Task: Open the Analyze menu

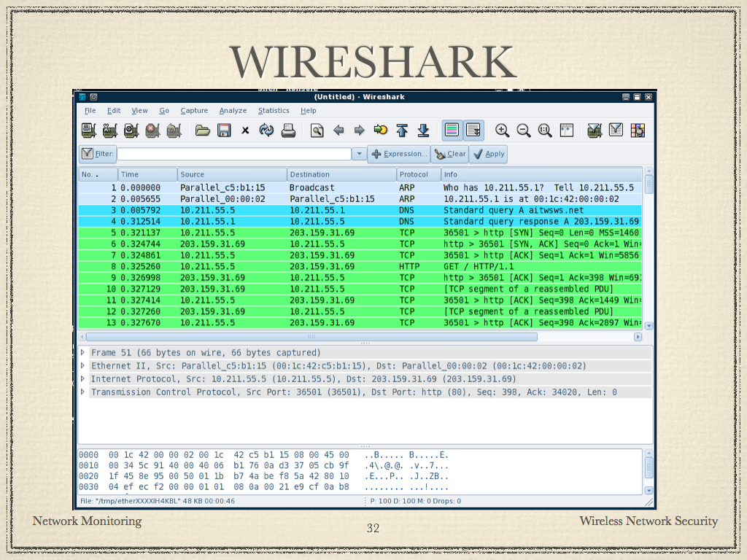Action: [x=233, y=111]
